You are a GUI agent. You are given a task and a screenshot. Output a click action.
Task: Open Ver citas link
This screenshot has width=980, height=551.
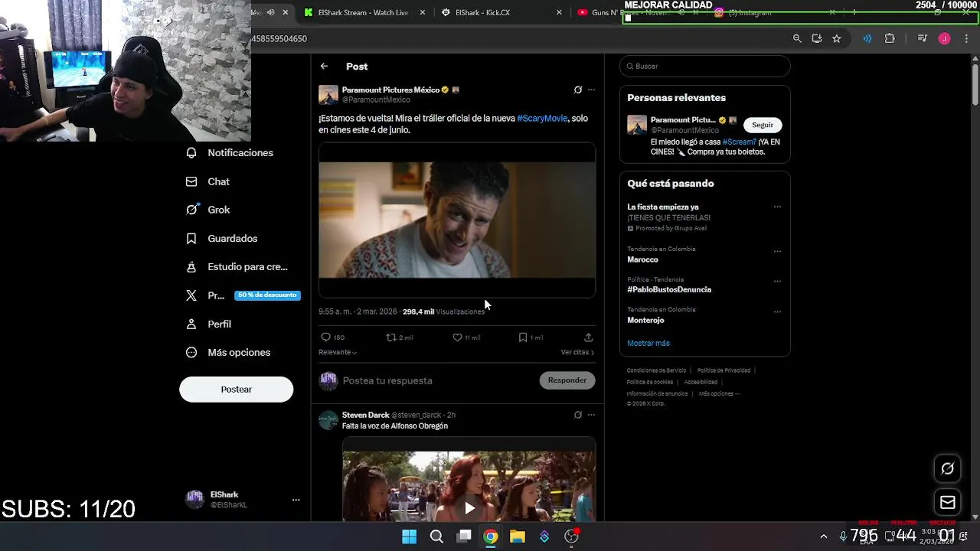[577, 352]
